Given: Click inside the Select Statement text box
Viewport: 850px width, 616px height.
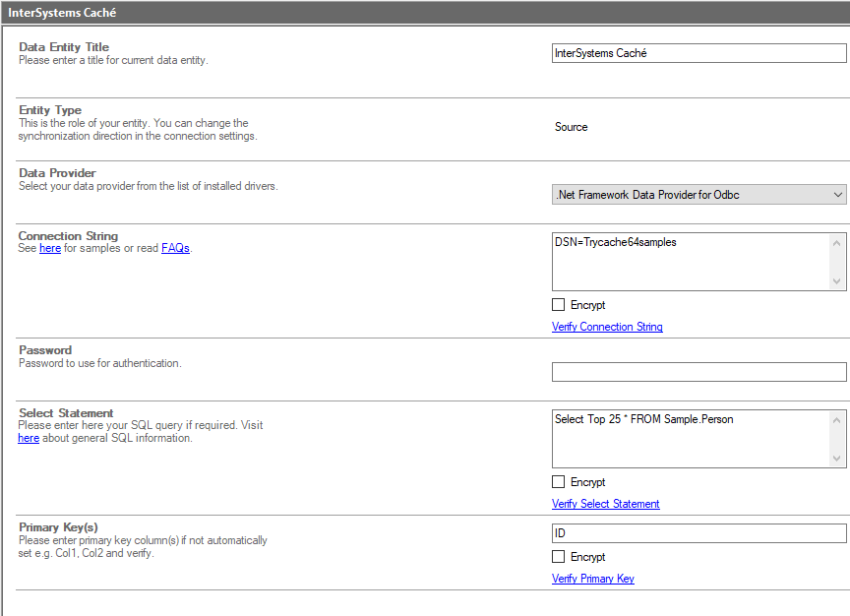Looking at the screenshot, I should 691,439.
